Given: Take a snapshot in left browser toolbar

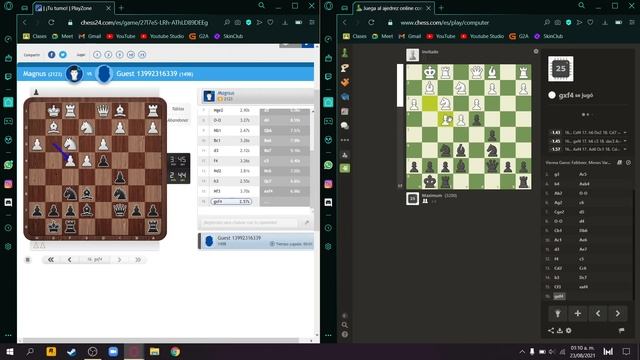Looking at the screenshot, I should coord(238,22).
